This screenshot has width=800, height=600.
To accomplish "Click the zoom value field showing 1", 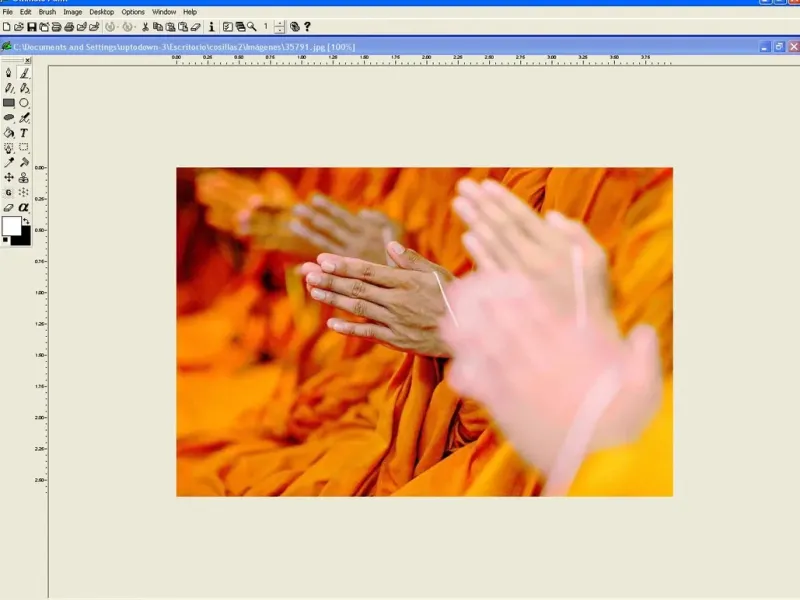I will click(266, 27).
